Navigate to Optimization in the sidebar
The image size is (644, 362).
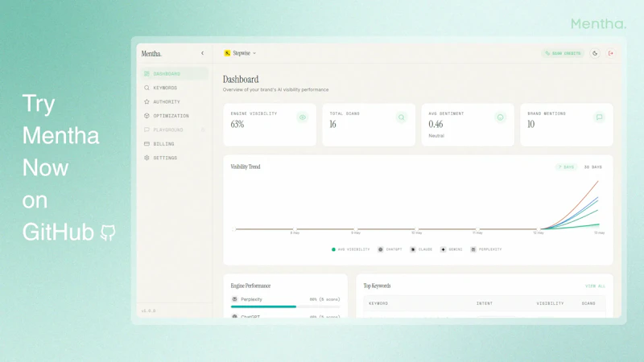click(175, 116)
